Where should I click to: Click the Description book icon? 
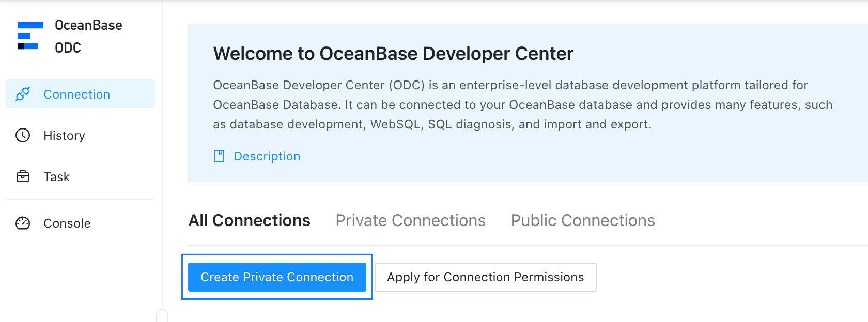click(219, 156)
